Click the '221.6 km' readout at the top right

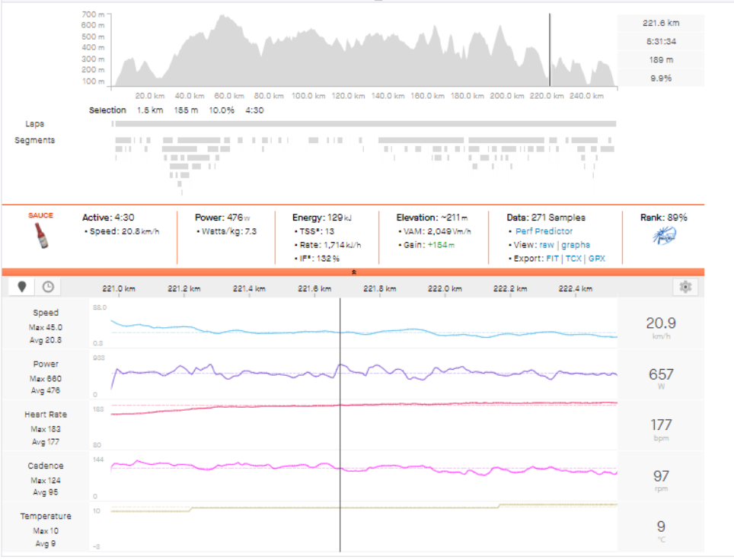[x=660, y=23]
